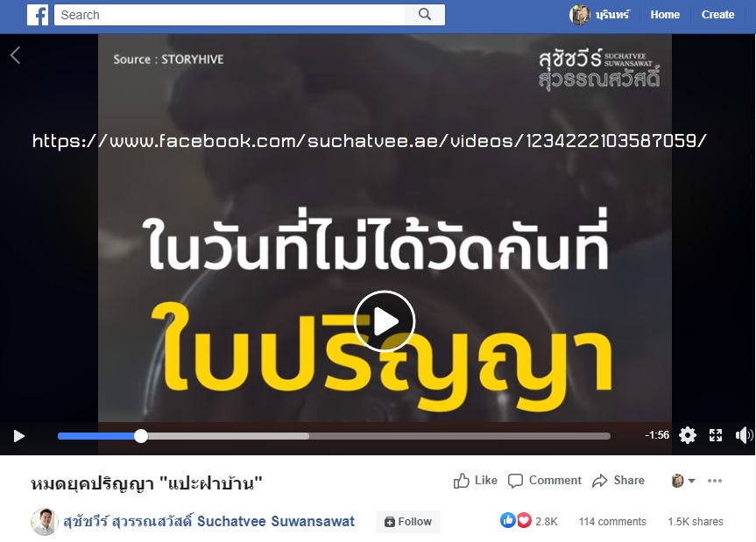Click the Facebook logo icon
This screenshot has width=756, height=542.
[38, 15]
